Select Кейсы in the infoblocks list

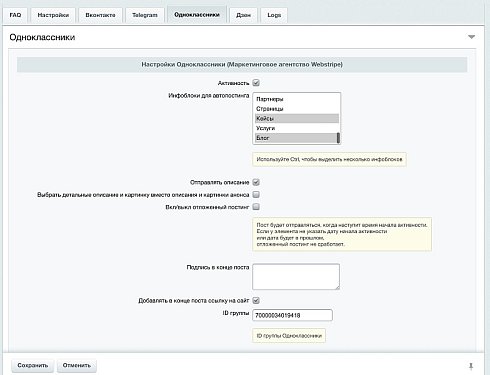(297, 118)
